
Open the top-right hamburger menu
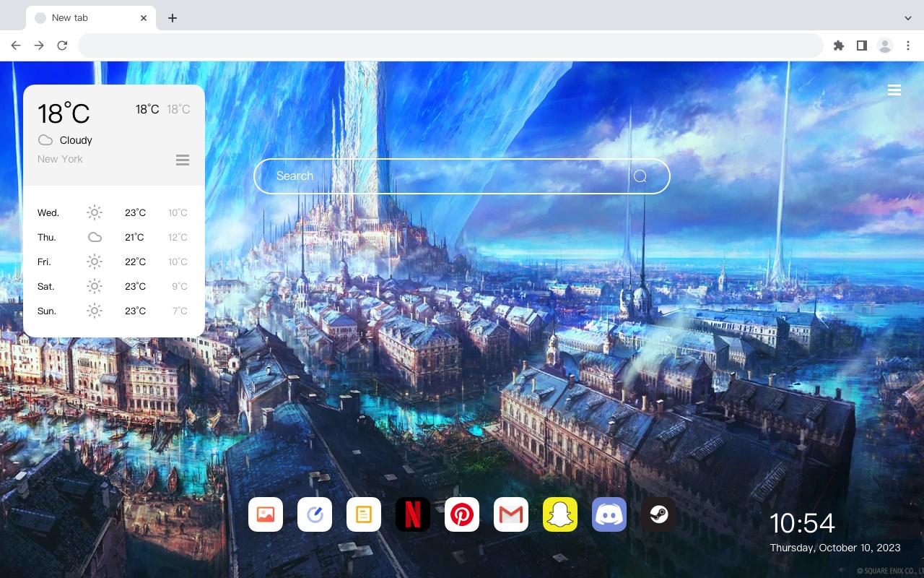pyautogui.click(x=894, y=90)
